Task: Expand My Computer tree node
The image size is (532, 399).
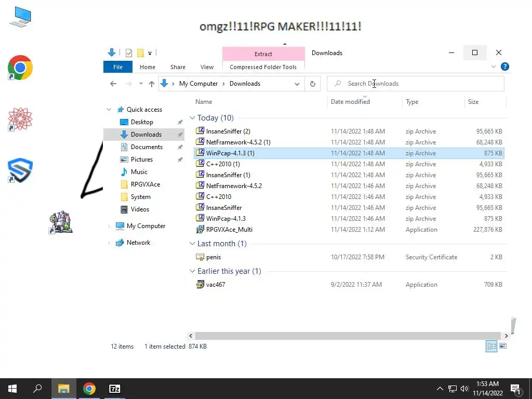Action: tap(109, 226)
